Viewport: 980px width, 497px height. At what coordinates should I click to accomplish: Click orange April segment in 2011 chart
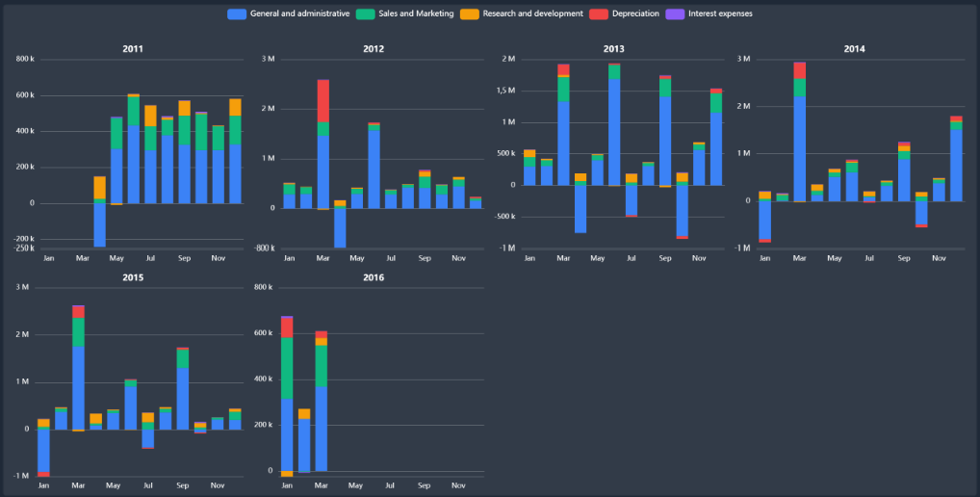(x=100, y=188)
